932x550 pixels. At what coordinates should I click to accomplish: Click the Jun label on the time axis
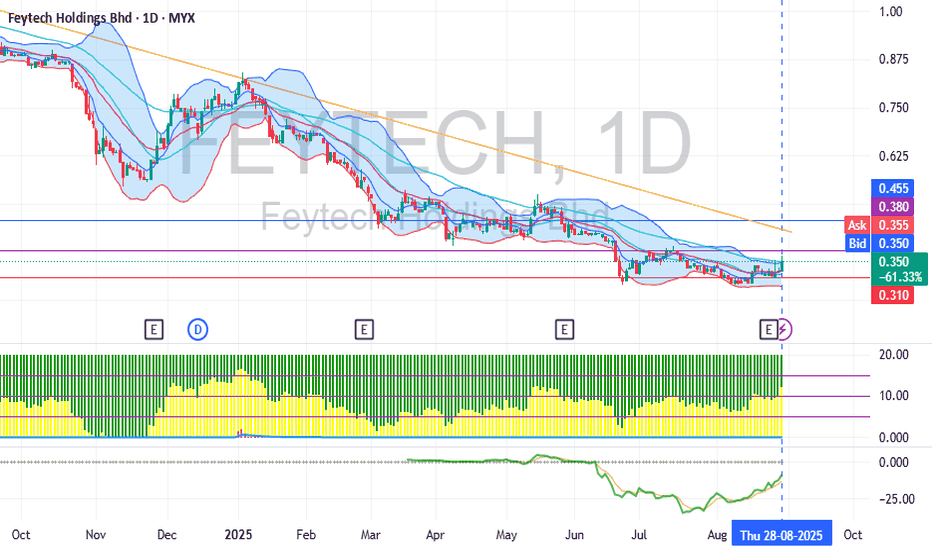pyautogui.click(x=574, y=535)
